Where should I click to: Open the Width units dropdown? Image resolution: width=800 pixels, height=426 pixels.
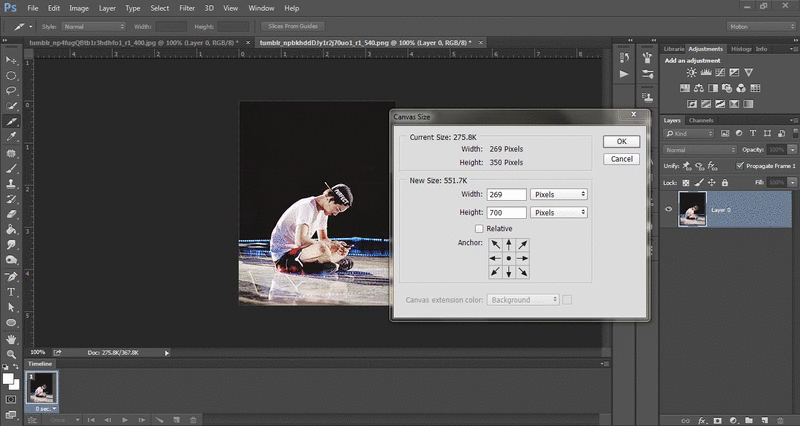[557, 194]
